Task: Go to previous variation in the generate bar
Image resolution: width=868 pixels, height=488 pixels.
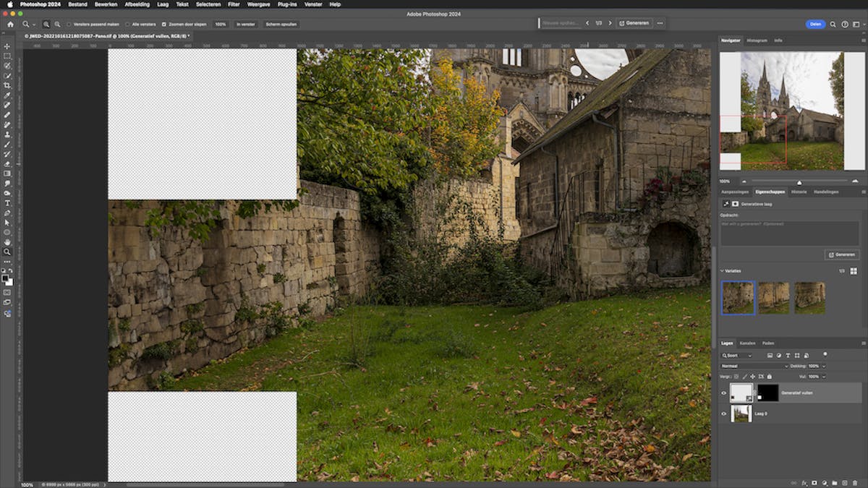Action: [x=587, y=23]
